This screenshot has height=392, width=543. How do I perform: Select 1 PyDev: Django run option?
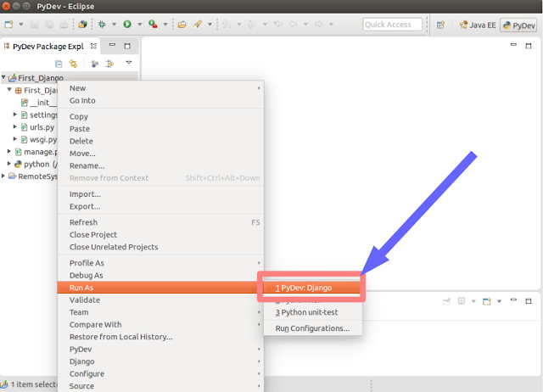pos(313,288)
